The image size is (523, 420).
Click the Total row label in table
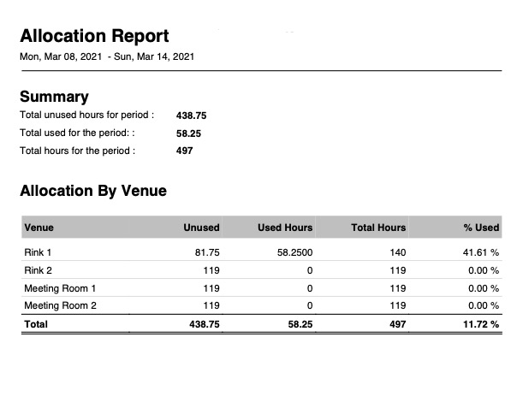tap(37, 324)
